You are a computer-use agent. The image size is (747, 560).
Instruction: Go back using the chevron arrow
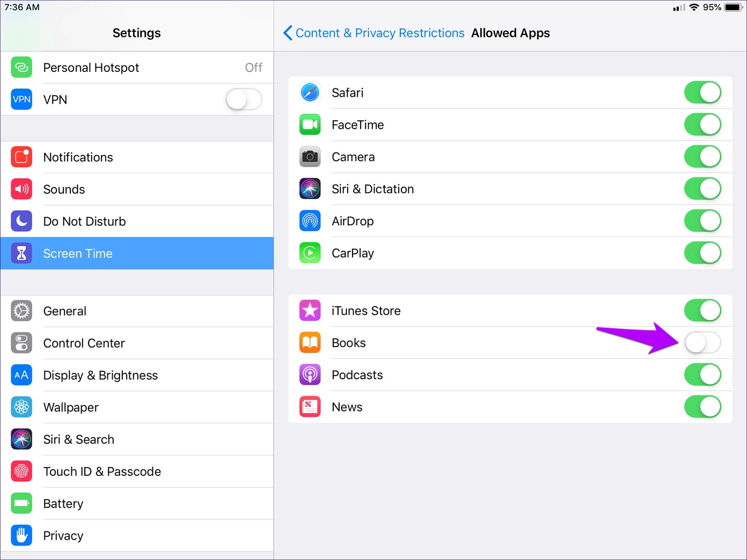288,33
